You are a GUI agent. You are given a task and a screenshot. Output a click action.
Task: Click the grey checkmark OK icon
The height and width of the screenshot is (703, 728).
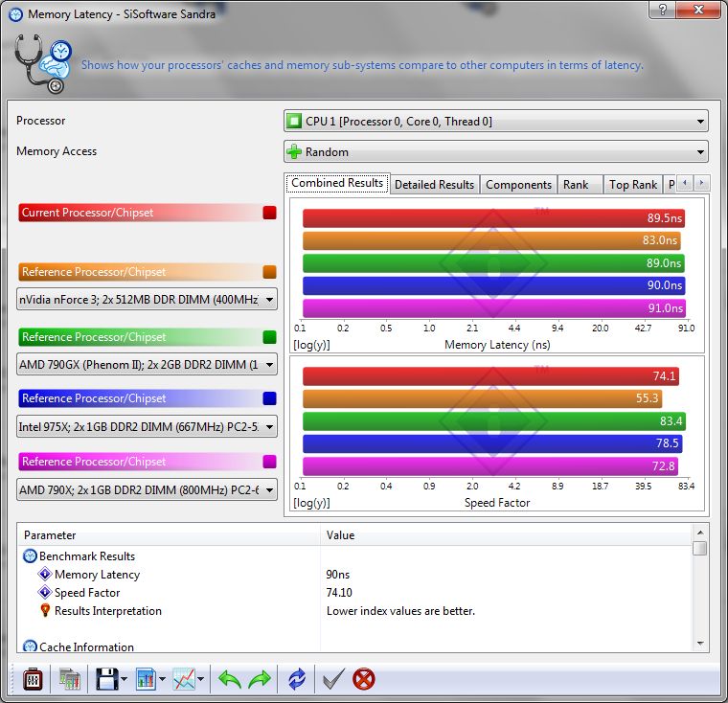click(x=333, y=679)
